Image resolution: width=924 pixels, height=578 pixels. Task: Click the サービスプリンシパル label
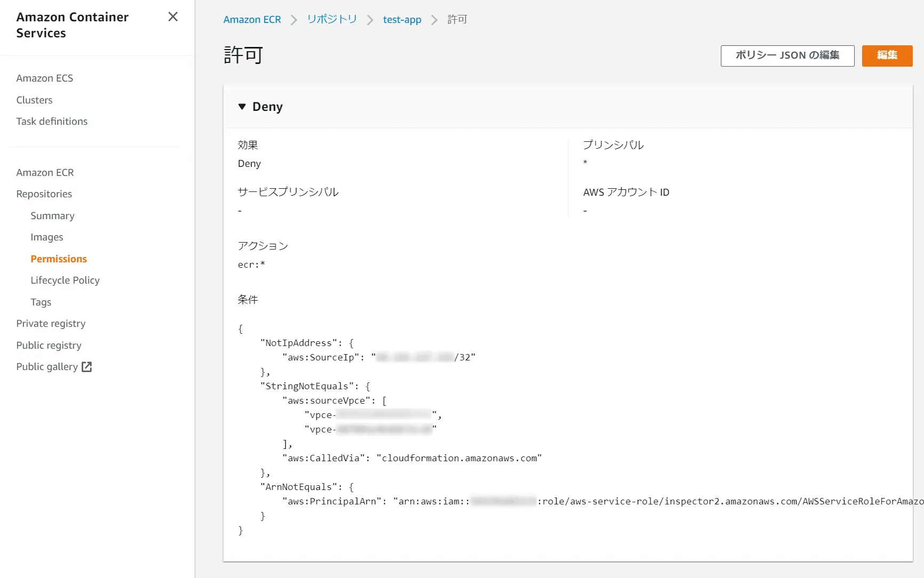[288, 192]
